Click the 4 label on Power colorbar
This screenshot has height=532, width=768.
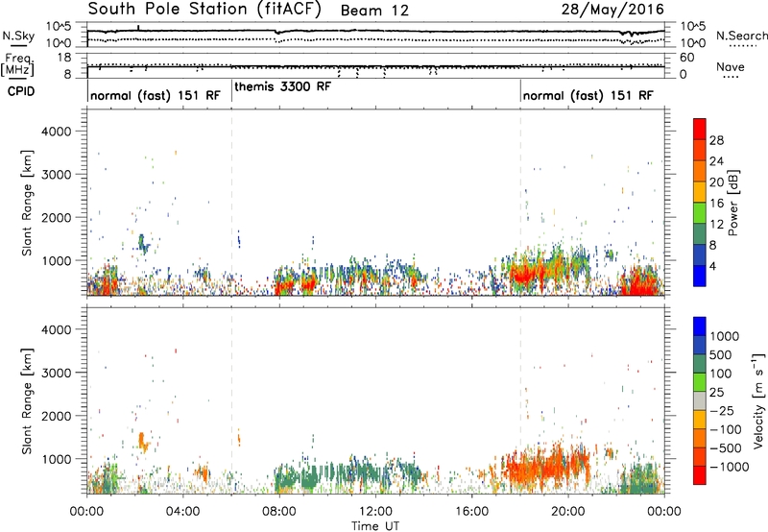[x=712, y=266]
